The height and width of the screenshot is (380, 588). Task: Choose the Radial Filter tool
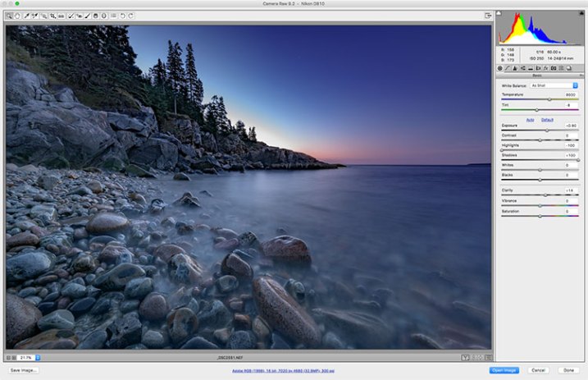pos(104,16)
